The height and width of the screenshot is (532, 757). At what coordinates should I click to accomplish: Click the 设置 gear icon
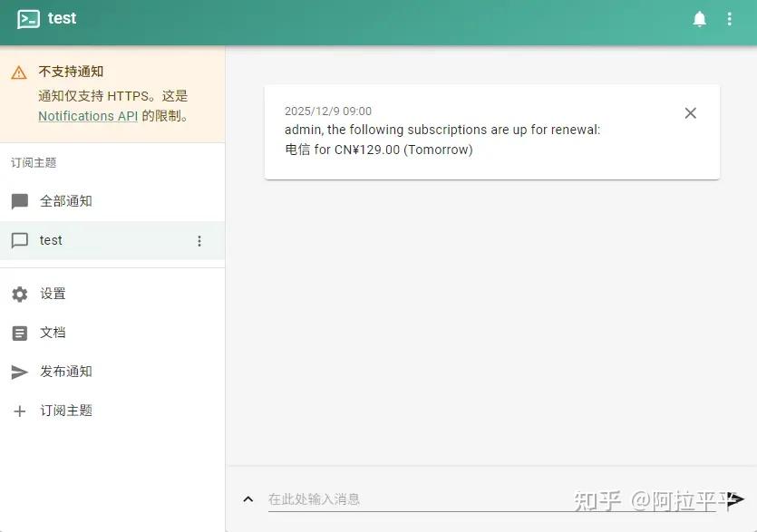20,294
